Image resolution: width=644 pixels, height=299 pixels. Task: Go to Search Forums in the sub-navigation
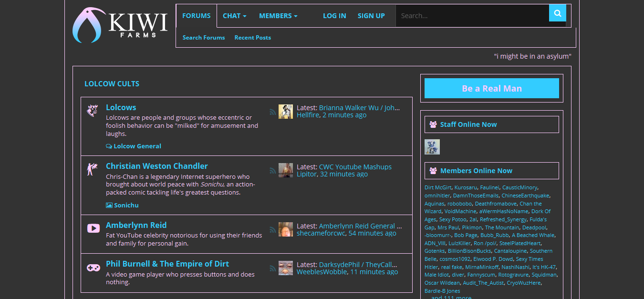204,38
